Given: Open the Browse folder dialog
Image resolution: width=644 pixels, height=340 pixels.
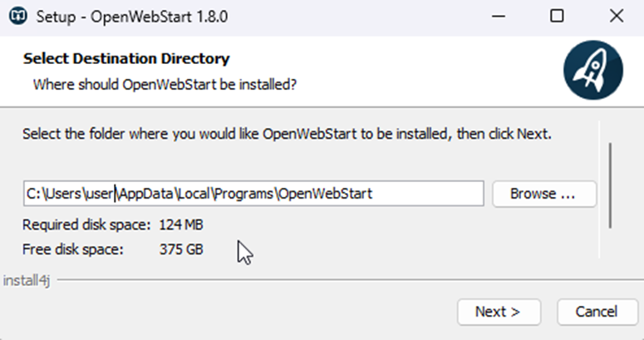Looking at the screenshot, I should click(544, 194).
